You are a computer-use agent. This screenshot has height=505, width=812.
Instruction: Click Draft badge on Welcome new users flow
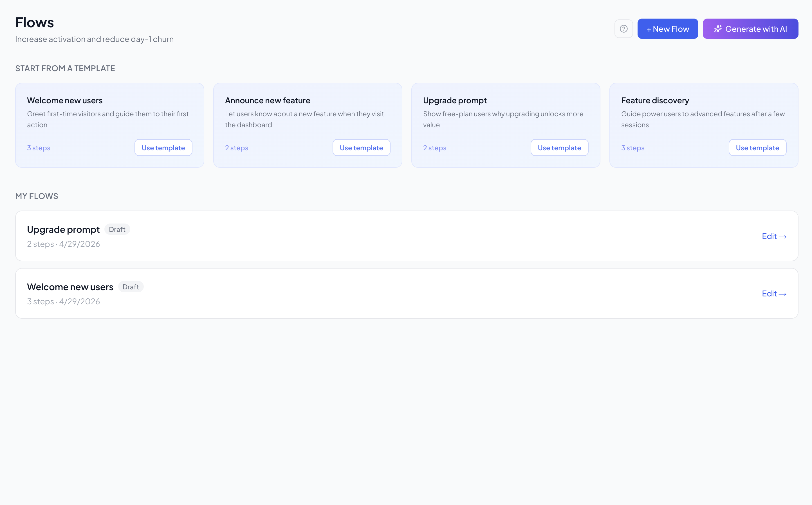[131, 287]
